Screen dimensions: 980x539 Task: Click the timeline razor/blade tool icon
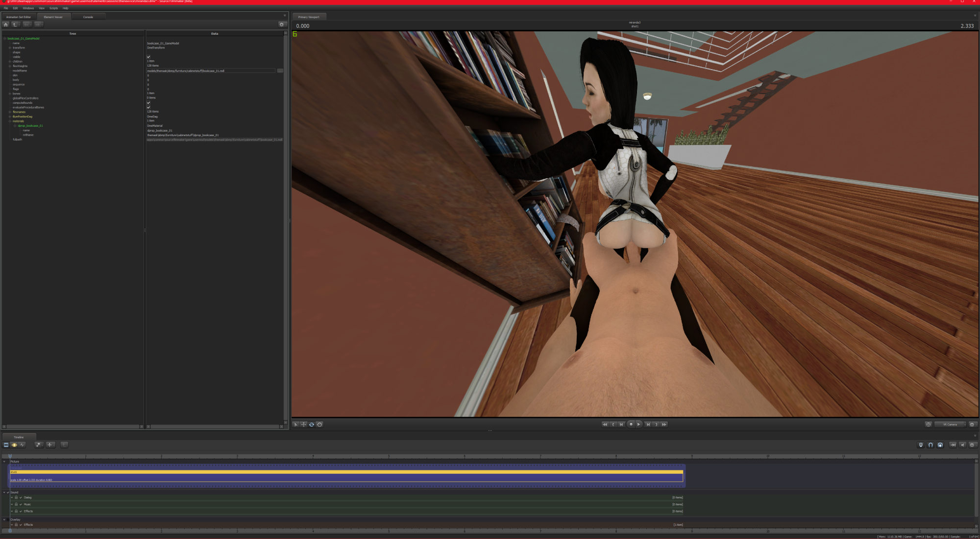[x=39, y=445]
